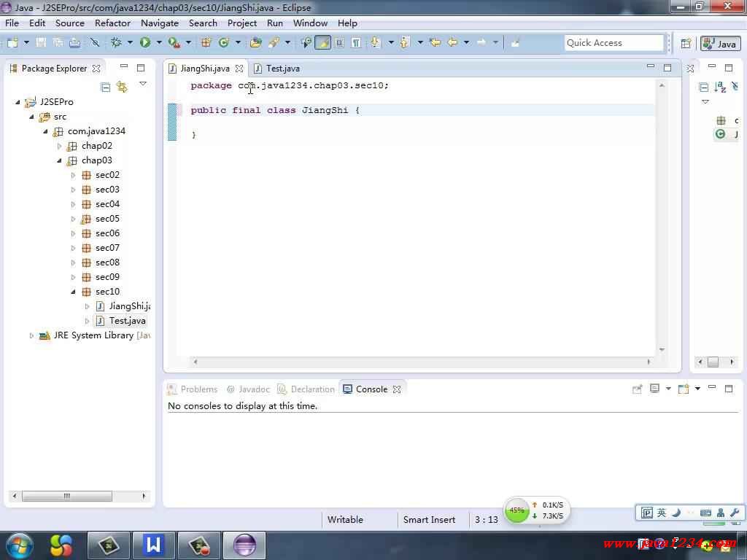Toggle Show Whitespace Characters button
The width and height of the screenshot is (747, 560).
pyautogui.click(x=356, y=43)
